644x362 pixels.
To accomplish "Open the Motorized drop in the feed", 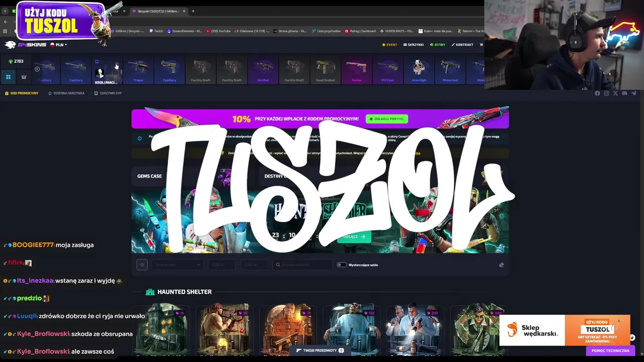I will coord(450,70).
